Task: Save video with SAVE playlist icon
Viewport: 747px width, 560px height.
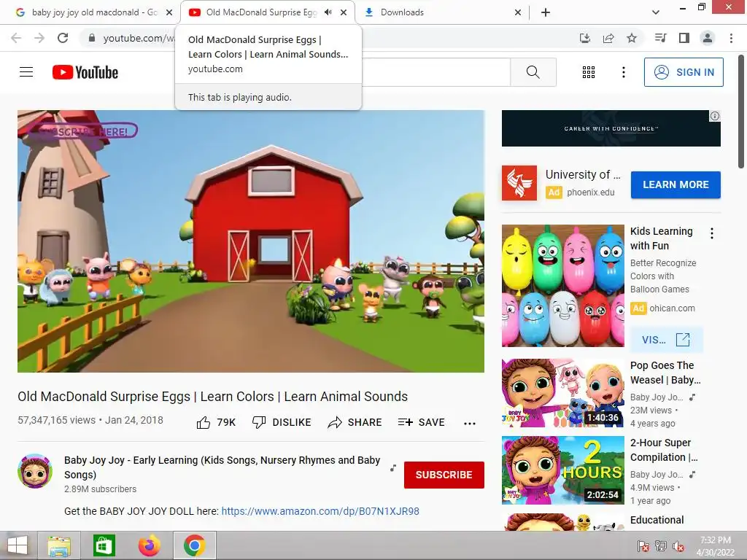Action: tap(421, 422)
